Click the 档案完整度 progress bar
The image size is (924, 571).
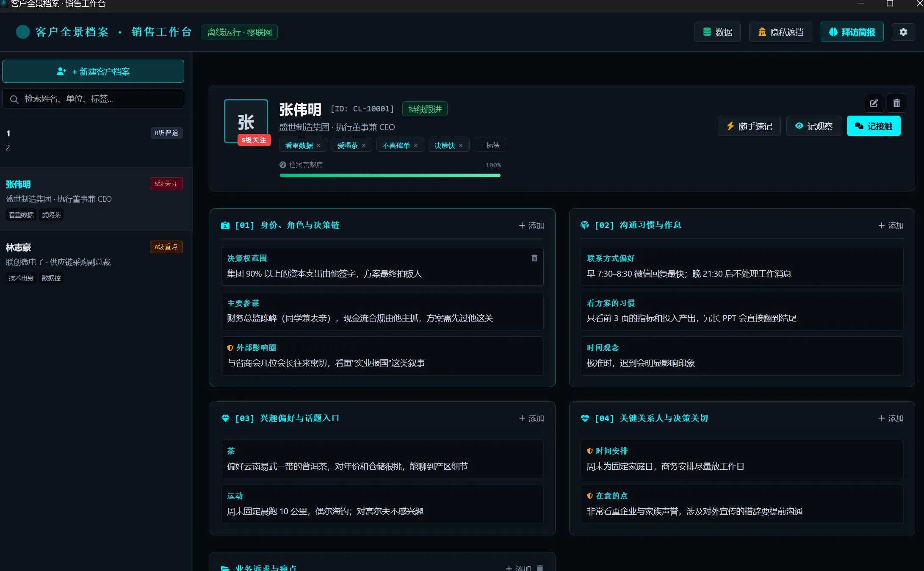(x=390, y=175)
